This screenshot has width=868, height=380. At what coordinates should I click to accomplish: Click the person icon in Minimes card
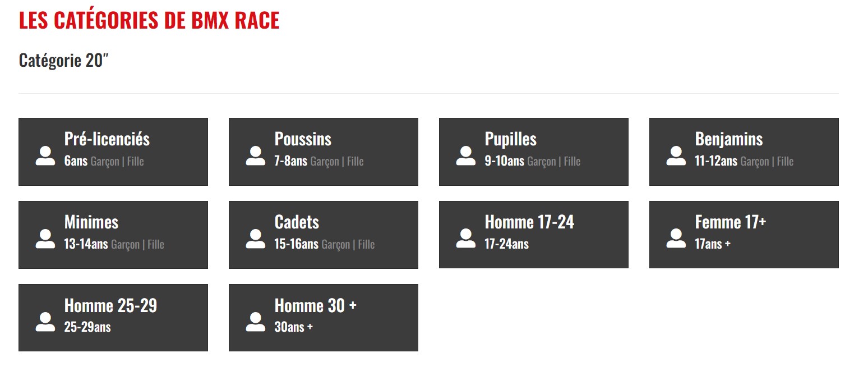45,239
